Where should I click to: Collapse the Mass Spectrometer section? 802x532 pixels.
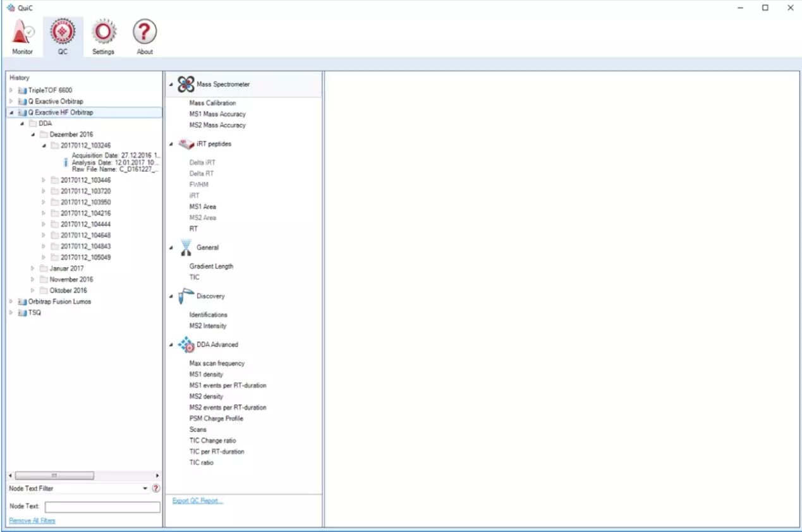click(x=171, y=85)
